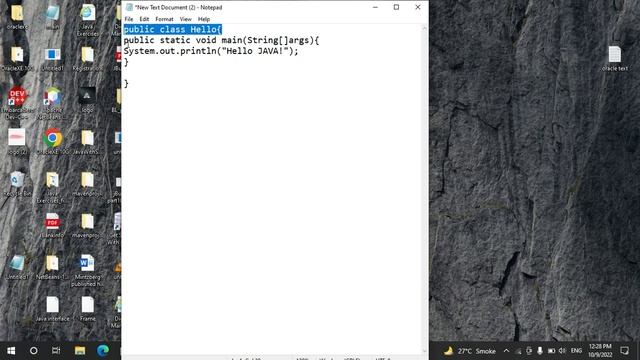Select the 'oracle text' file on right desktop
The image size is (640, 360).
point(615,58)
